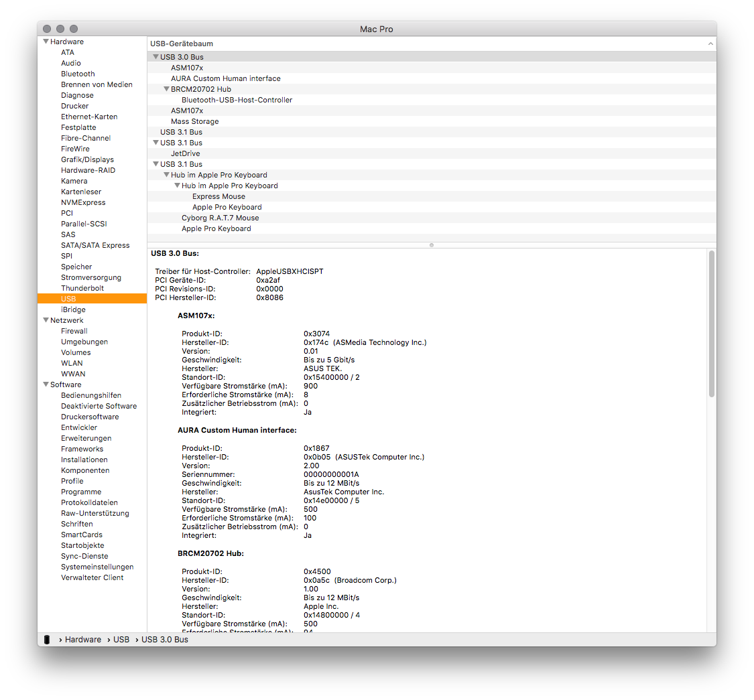Image resolution: width=754 pixels, height=700 pixels.
Task: Select Brennen von Medien in sidebar
Action: coord(97,84)
